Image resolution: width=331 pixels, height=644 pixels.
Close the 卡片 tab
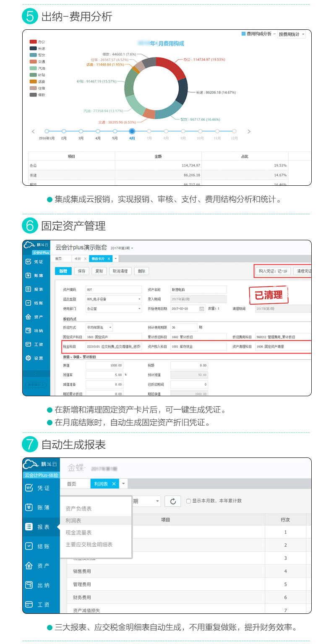tap(85, 259)
